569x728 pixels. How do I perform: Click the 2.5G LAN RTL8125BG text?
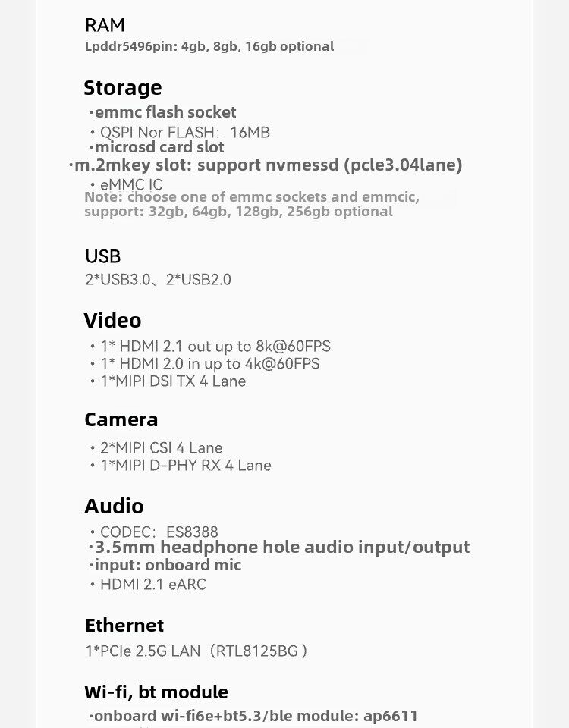(196, 651)
